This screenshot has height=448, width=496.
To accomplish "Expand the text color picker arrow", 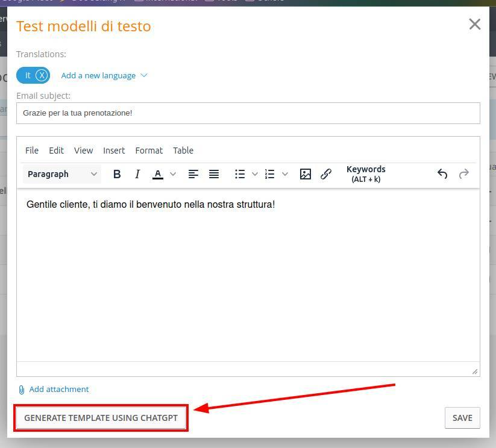I will pyautogui.click(x=173, y=174).
